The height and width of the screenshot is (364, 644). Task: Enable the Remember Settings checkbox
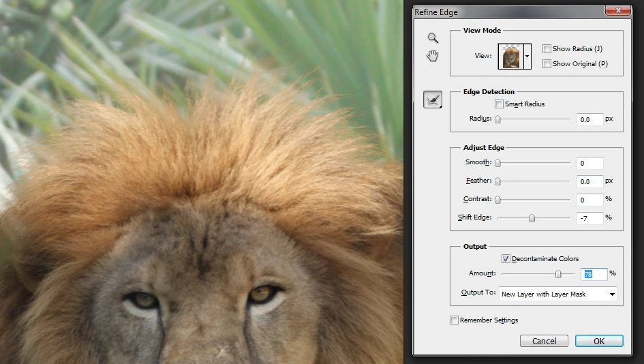click(x=454, y=320)
